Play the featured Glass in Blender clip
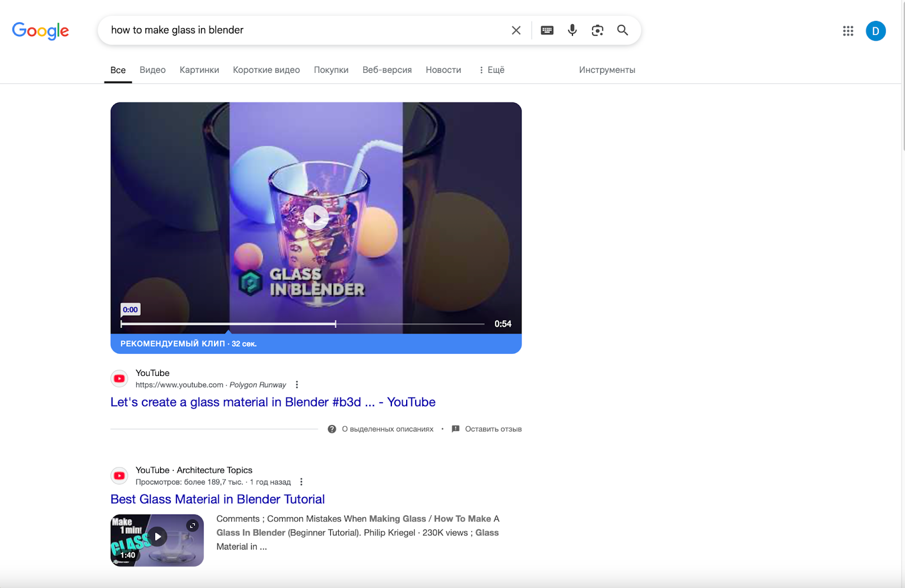 [x=316, y=217]
